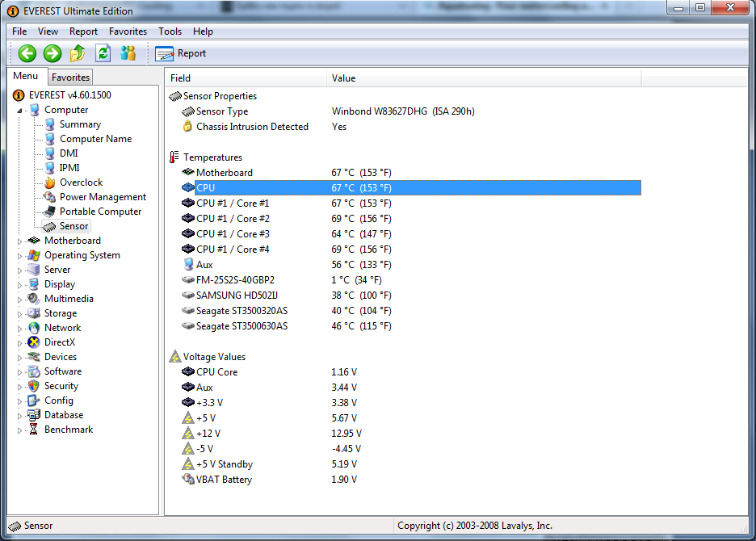Open the View menu
This screenshot has height=541, width=756.
[48, 31]
